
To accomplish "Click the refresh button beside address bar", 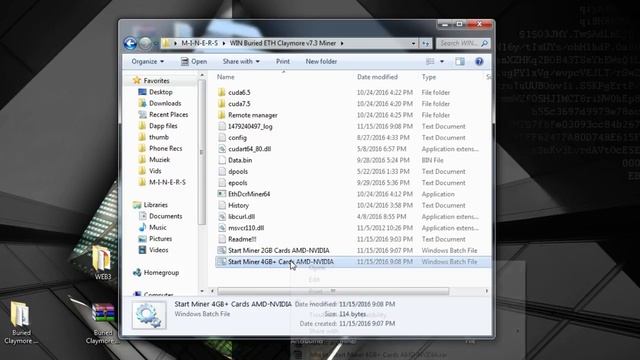I will click(426, 43).
